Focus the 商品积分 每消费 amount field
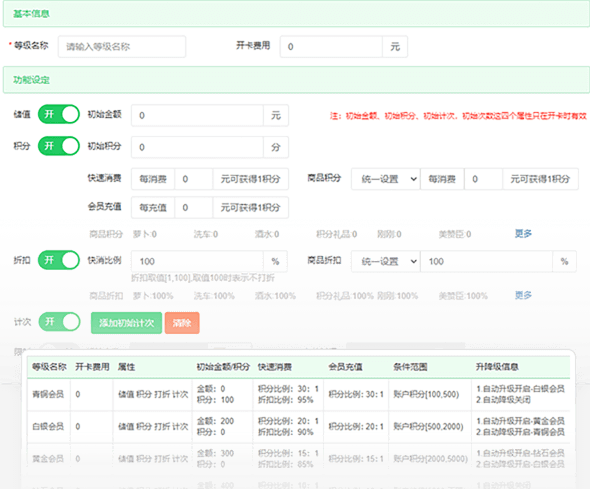Viewport: 590px width, 489px height. coord(484,179)
